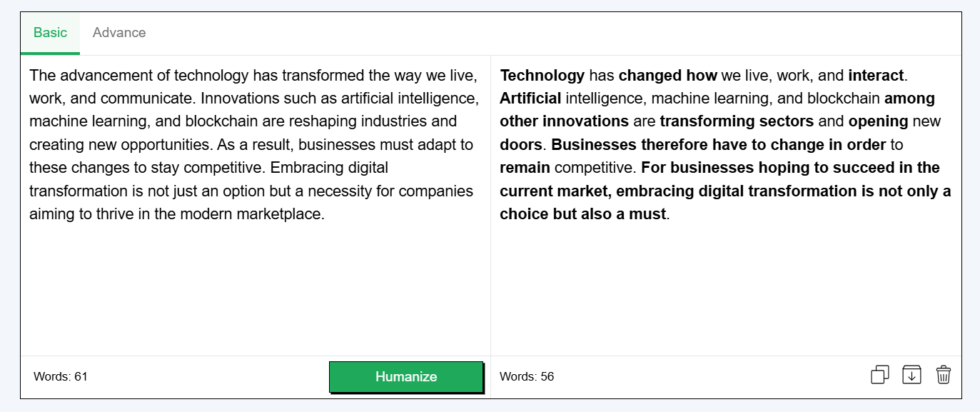This screenshot has width=980, height=412.
Task: Place cursor on 'The advancement' in input text
Action: pyautogui.click(x=79, y=76)
